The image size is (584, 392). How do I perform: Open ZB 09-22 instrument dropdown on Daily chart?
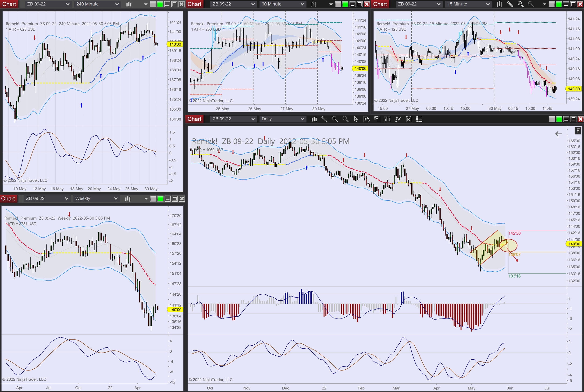(233, 119)
